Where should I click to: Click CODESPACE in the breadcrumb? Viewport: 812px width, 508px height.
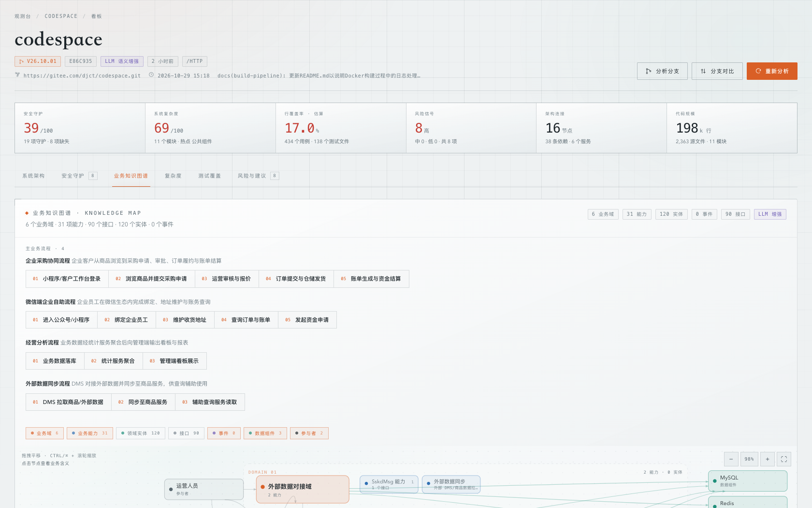coord(61,16)
